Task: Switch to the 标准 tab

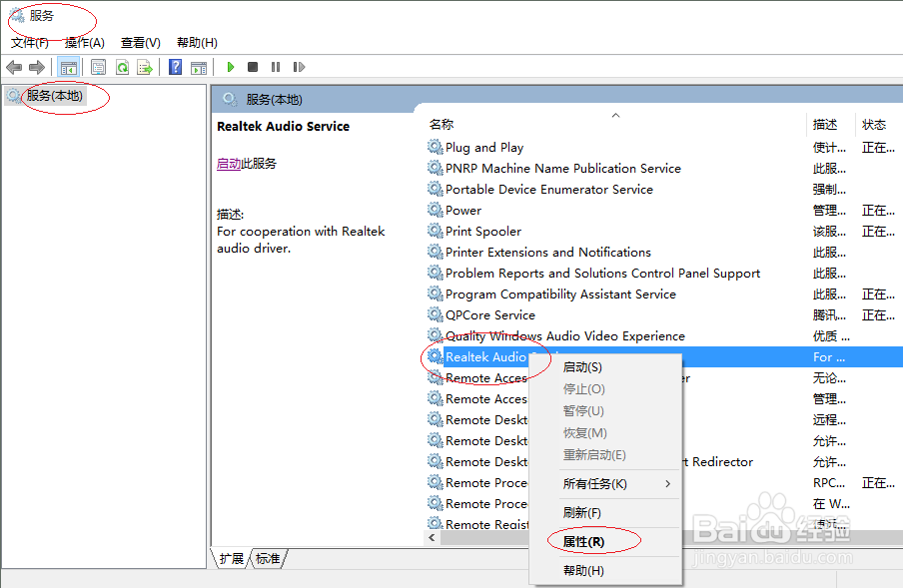Action: [268, 559]
